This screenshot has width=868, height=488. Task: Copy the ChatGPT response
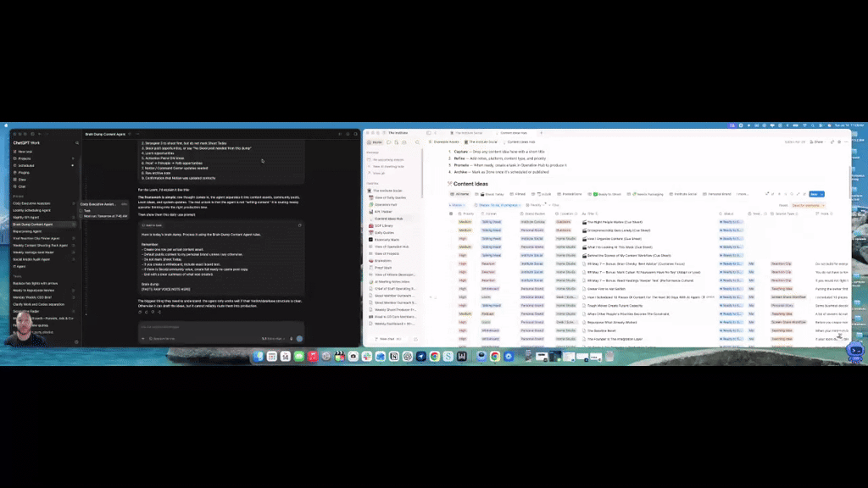coord(140,312)
